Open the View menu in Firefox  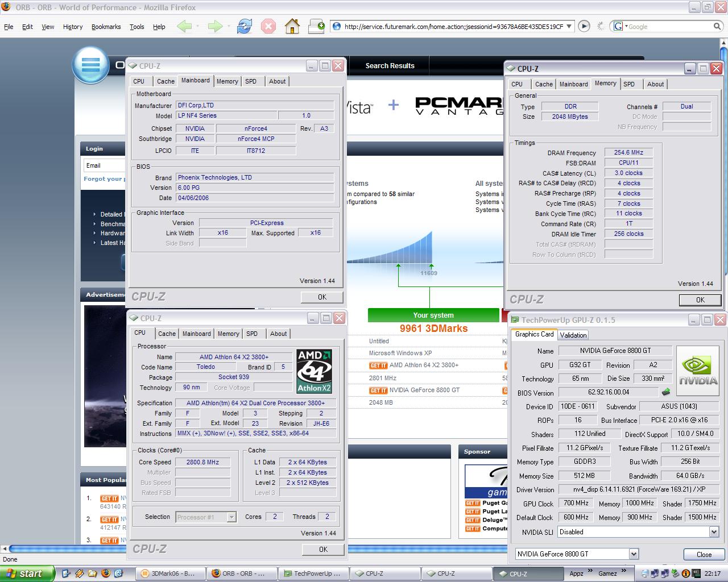[48, 27]
